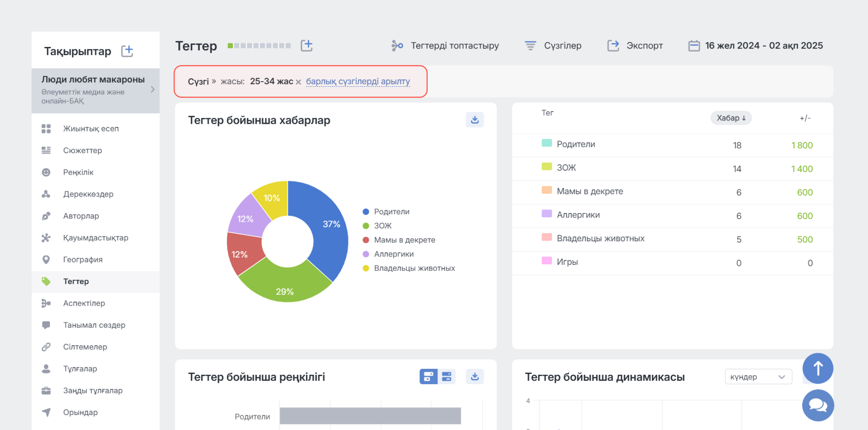
Task: Click the Қауымдастықтар sidebar icon
Action: pyautogui.click(x=46, y=237)
